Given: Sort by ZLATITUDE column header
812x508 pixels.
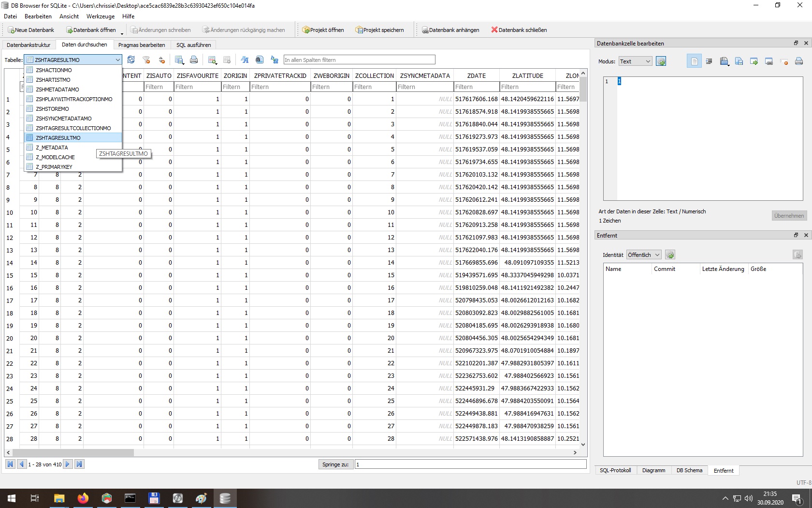Looking at the screenshot, I should tap(527, 75).
